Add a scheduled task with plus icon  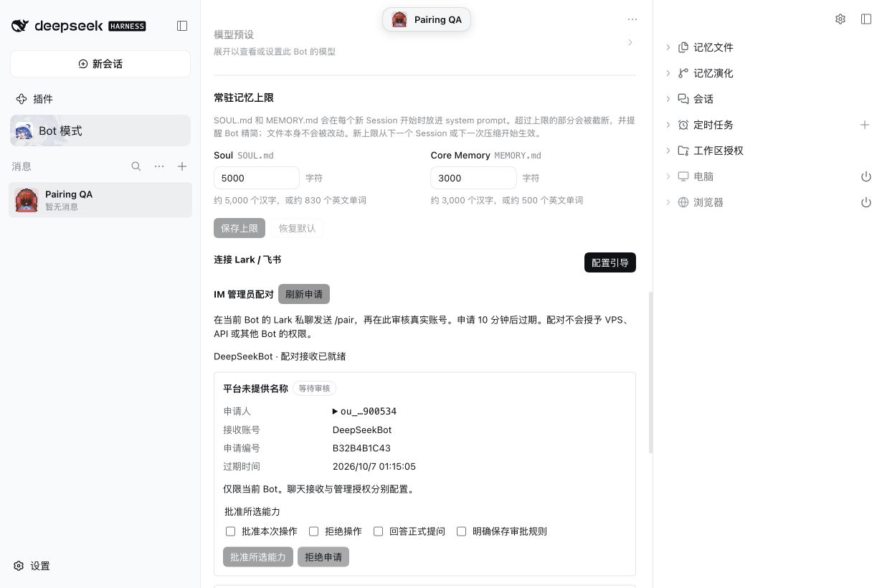coord(865,125)
